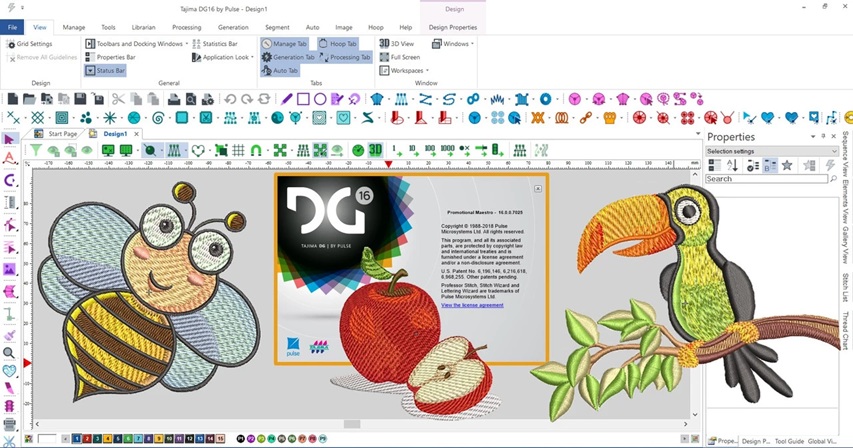
Task: Click the magnifier Zoom tool in left toolbar
Action: [9, 353]
